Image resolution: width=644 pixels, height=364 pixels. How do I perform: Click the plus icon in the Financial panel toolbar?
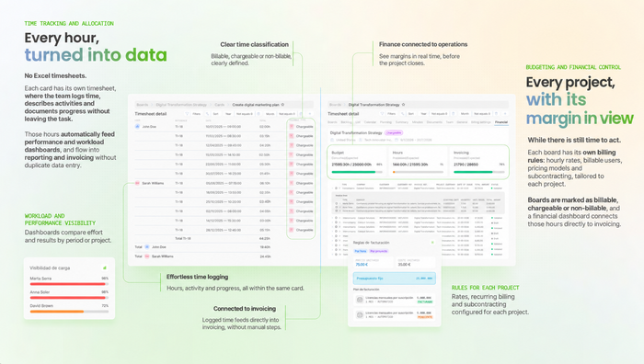(x=505, y=114)
